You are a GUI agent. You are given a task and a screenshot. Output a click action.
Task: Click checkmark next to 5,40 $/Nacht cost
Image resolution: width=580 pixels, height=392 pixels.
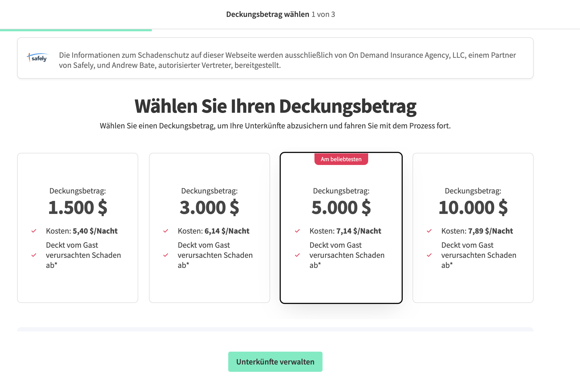tap(34, 231)
